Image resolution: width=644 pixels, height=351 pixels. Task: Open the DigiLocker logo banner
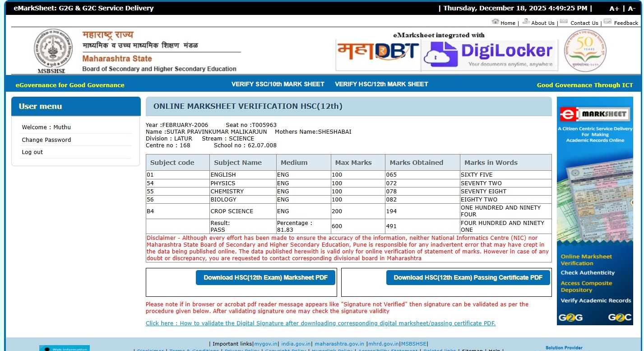490,54
